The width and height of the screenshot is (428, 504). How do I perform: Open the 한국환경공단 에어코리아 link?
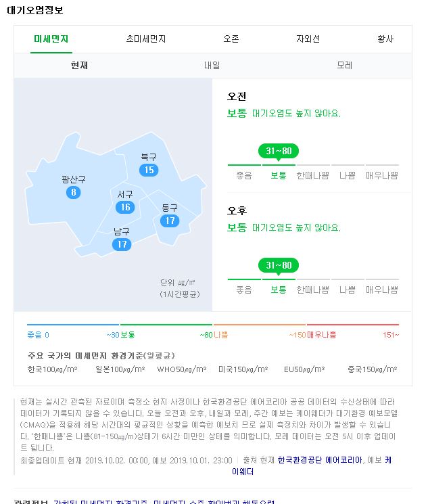320,460
